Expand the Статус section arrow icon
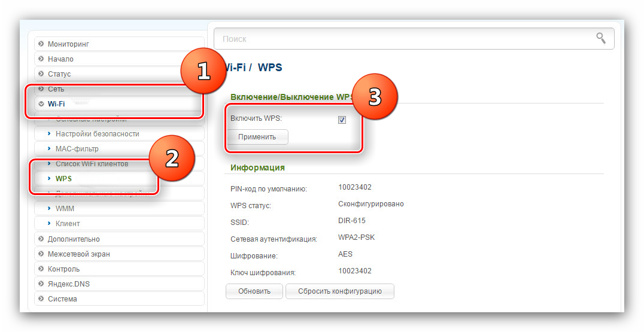 (x=41, y=74)
